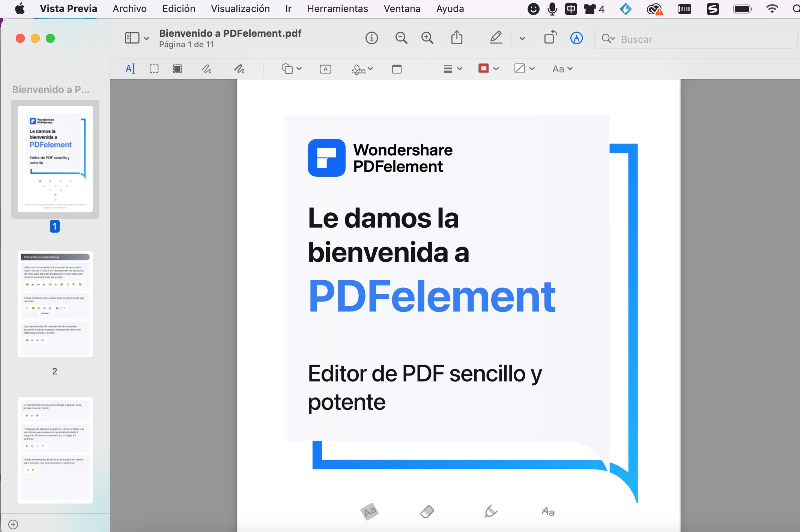This screenshot has width=800, height=532.
Task: Click the Bienvenido a PDFelement.pdf title
Action: 230,33
